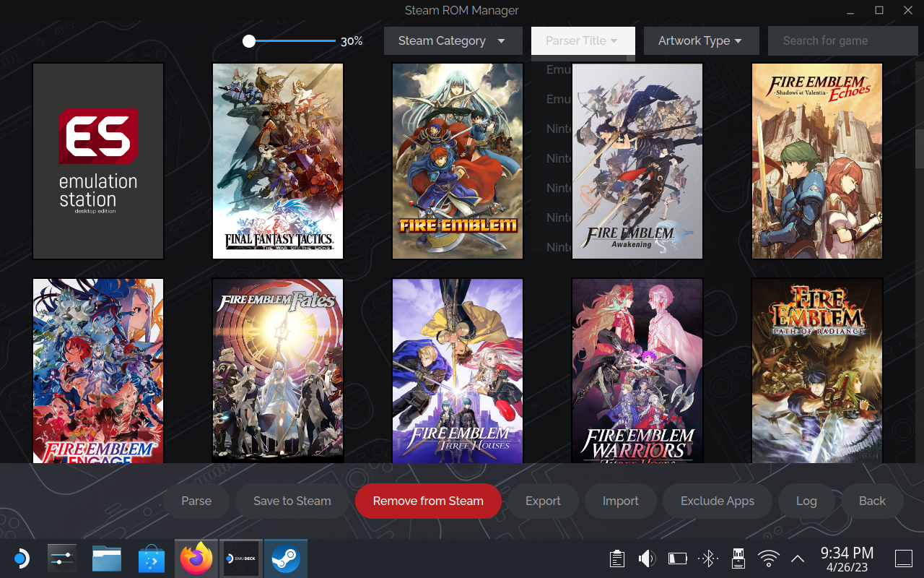
Task: Adjust the 30% zoom slider
Action: (x=250, y=41)
